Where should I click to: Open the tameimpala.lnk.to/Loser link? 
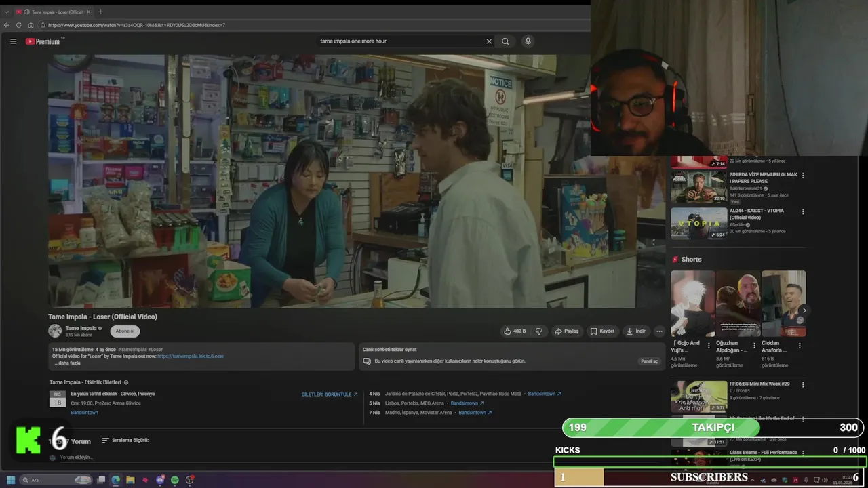pos(191,356)
